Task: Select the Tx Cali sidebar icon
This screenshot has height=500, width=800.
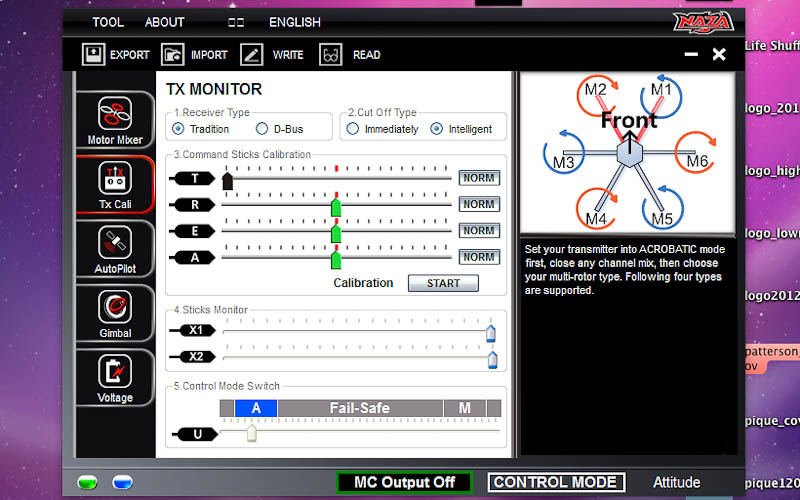Action: tap(115, 179)
